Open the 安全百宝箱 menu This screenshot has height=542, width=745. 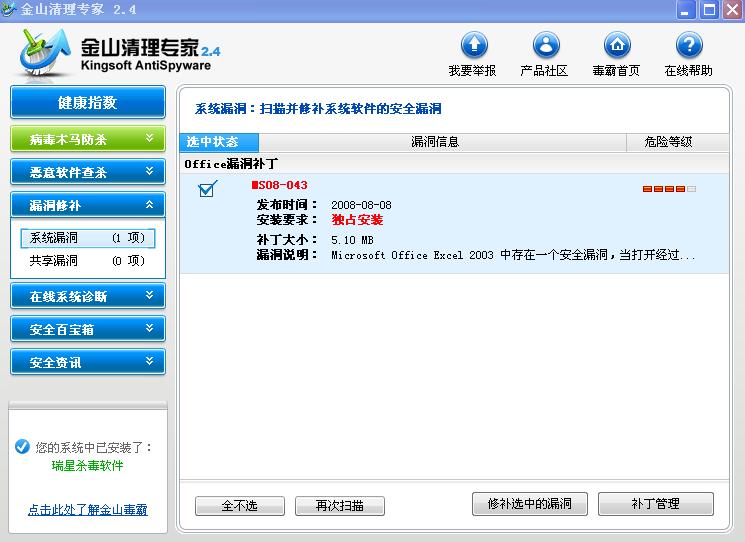[88, 329]
